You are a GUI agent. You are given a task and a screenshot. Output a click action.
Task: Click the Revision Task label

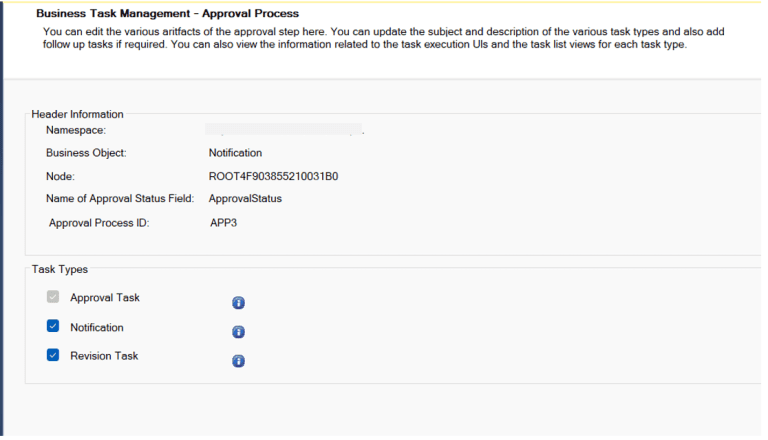(104, 356)
